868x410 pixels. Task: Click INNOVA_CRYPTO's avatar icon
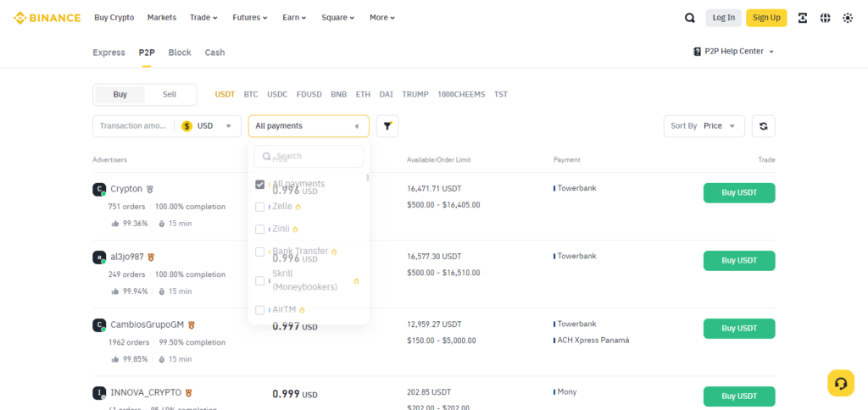coord(99,393)
